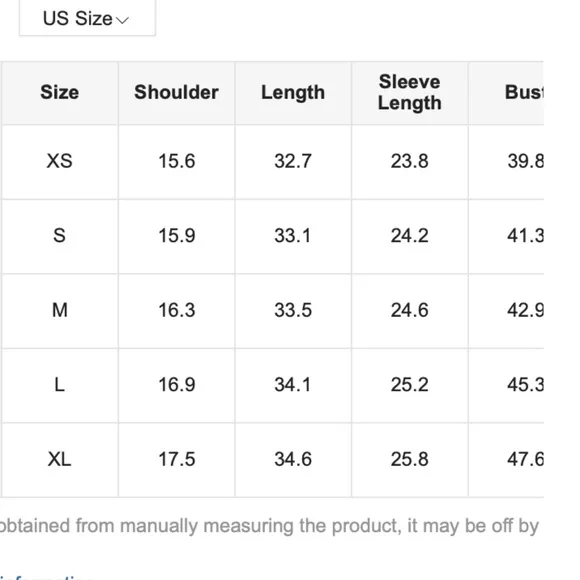Select the L size row label
This screenshot has width=580, height=580.
click(60, 385)
